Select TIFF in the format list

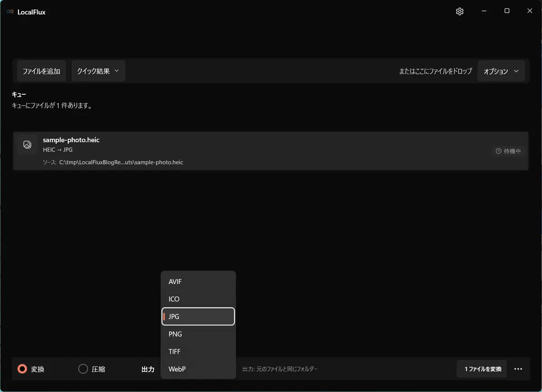click(x=198, y=351)
